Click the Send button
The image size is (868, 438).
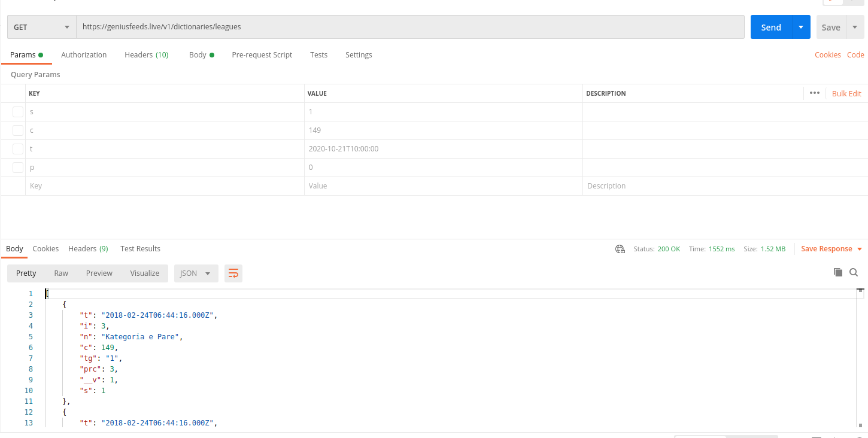coord(771,27)
